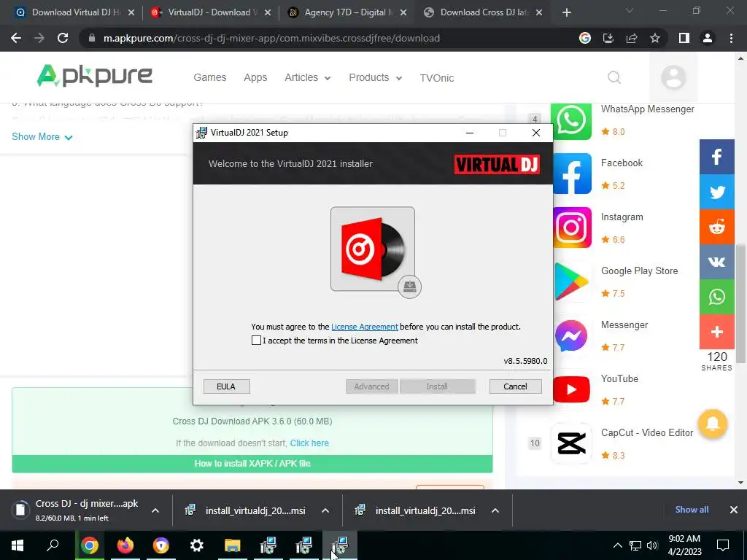This screenshot has height=560, width=747.
Task: Select the Download Cross DJ tab
Action: [483, 12]
